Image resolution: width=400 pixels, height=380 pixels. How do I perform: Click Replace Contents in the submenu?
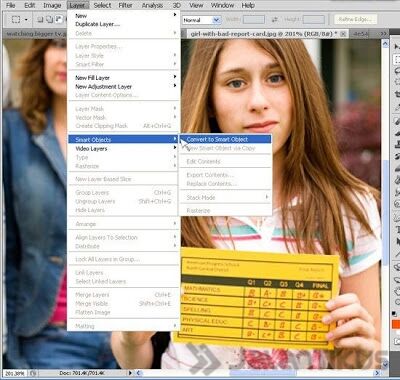225,184
